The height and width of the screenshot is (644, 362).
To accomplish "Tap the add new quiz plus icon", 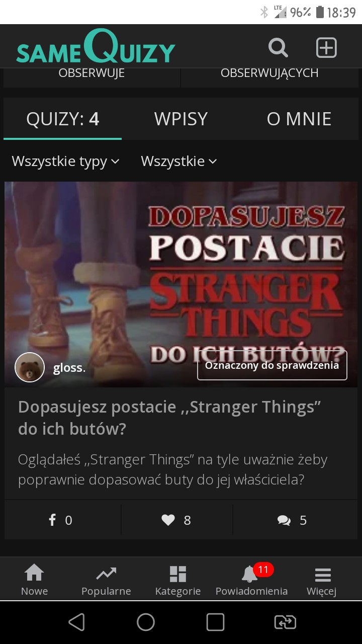I will point(326,48).
